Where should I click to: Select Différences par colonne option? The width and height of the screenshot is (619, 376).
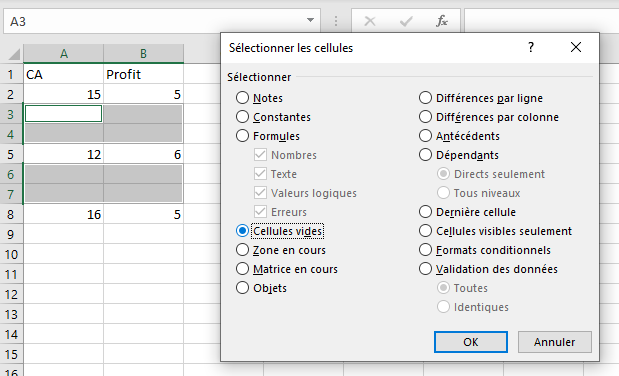[425, 117]
